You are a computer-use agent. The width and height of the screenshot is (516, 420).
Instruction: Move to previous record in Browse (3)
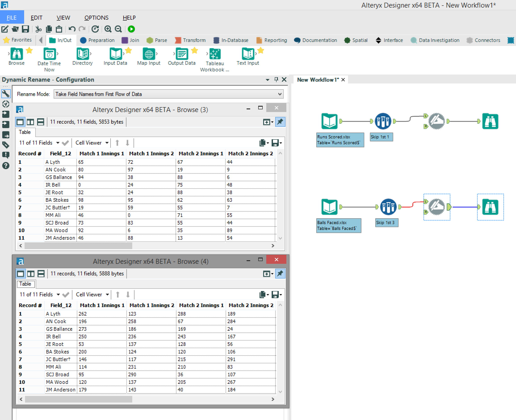coord(117,143)
